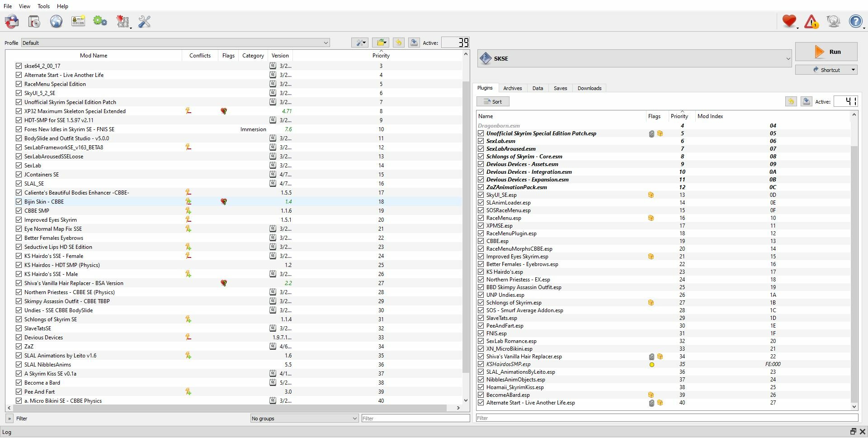This screenshot has height=438, width=868.
Task: Switch to the Saves tab
Action: [x=560, y=88]
